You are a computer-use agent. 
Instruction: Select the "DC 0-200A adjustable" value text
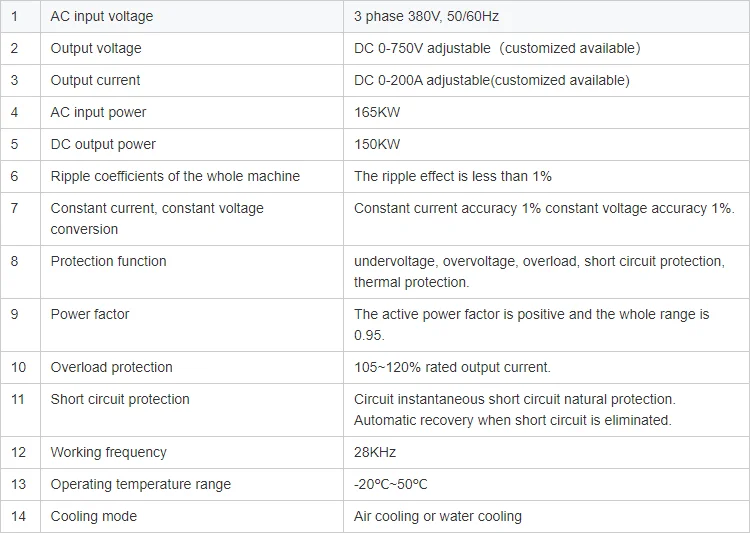[492, 80]
